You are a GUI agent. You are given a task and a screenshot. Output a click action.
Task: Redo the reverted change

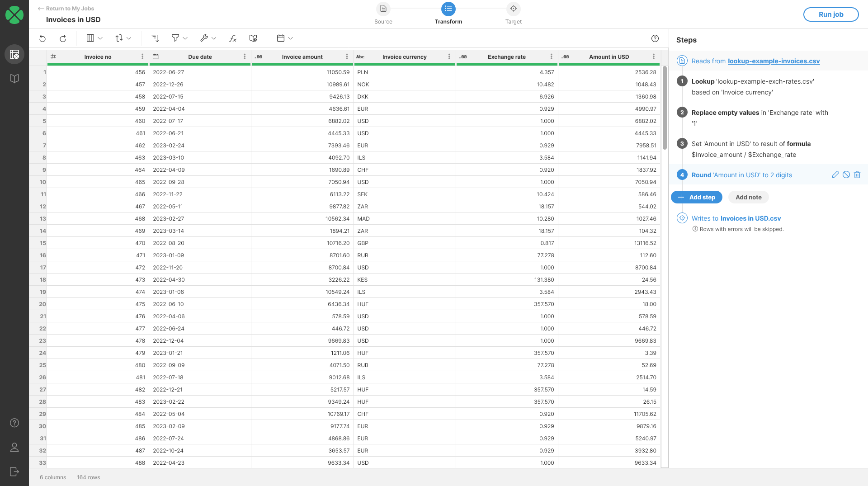(63, 38)
